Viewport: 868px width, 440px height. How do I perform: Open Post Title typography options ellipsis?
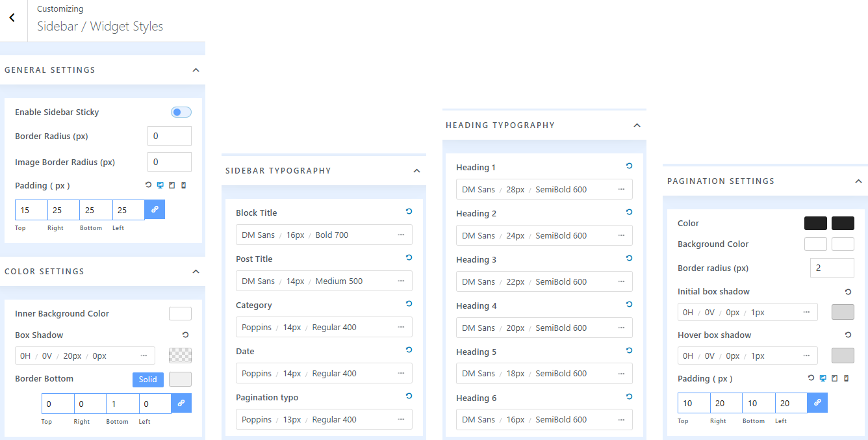tap(401, 281)
